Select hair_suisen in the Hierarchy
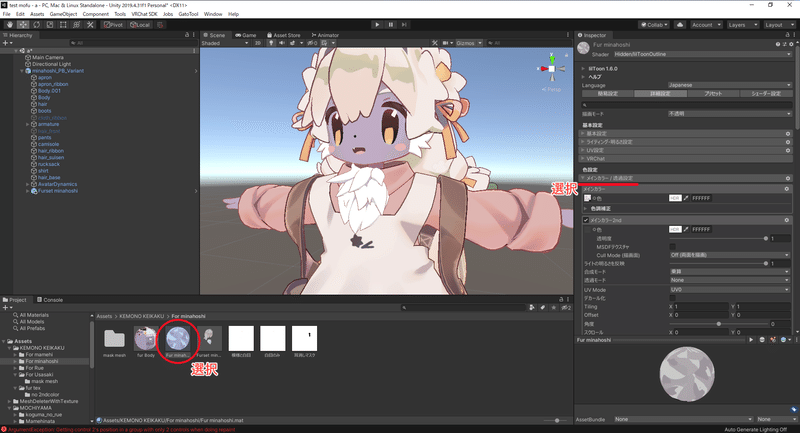Viewport: 800px width, 433px height. coord(51,158)
